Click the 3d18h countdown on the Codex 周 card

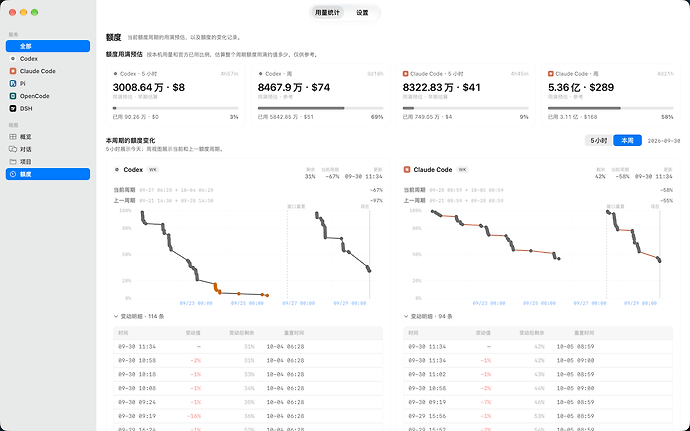(375, 74)
